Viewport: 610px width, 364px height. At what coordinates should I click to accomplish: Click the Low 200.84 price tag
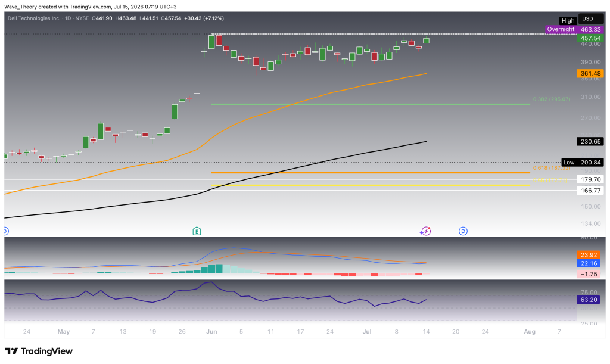click(583, 163)
